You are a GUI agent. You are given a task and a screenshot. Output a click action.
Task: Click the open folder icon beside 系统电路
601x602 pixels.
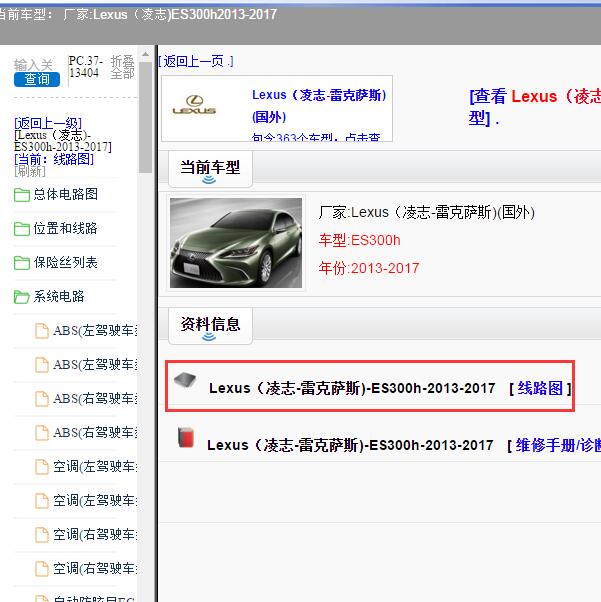click(22, 297)
